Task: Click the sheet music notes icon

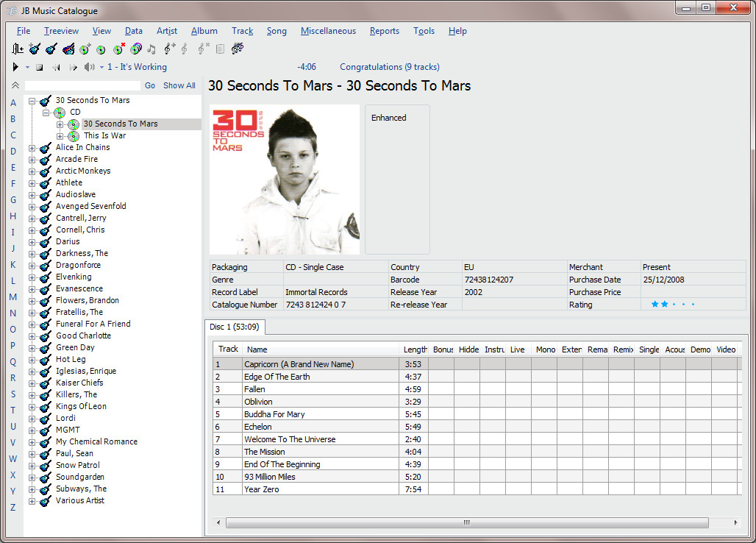Action: pos(238,49)
